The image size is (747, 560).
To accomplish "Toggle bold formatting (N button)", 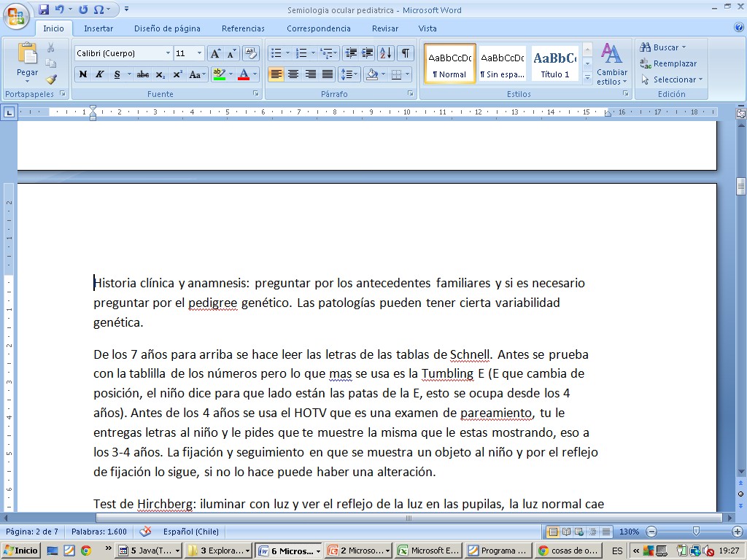I will point(83,74).
